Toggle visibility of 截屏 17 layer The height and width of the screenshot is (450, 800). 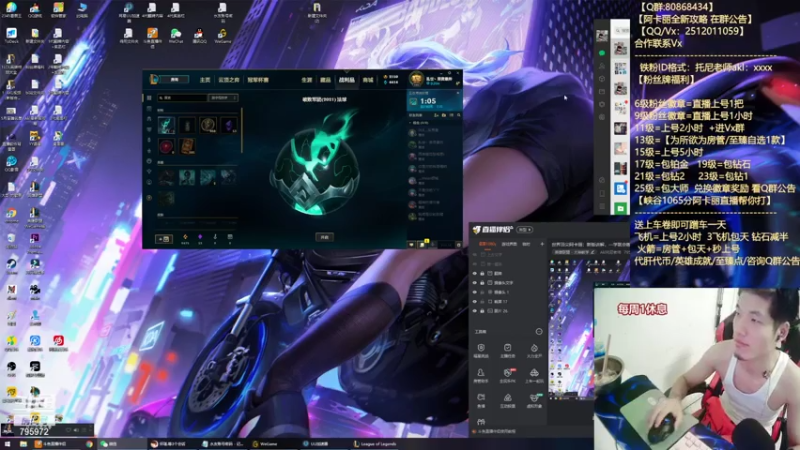point(474,302)
